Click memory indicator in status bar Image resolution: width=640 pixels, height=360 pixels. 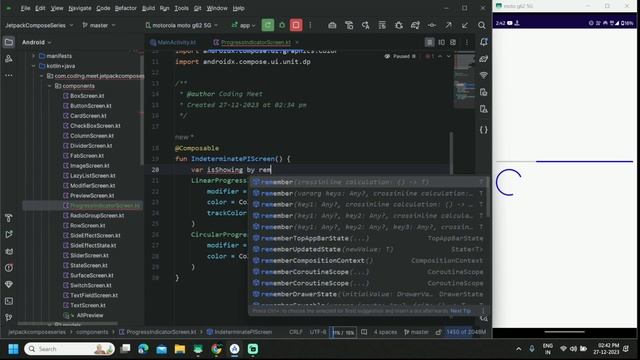[466, 332]
